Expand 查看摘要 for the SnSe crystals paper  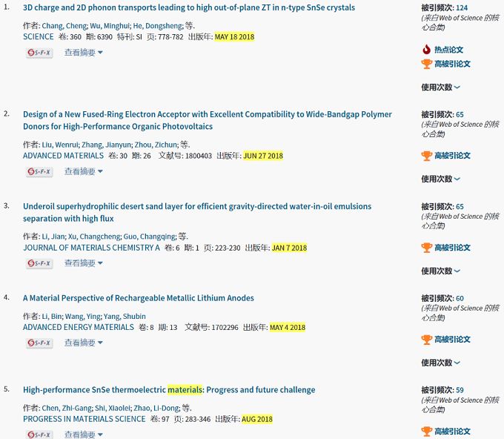pyautogui.click(x=83, y=53)
